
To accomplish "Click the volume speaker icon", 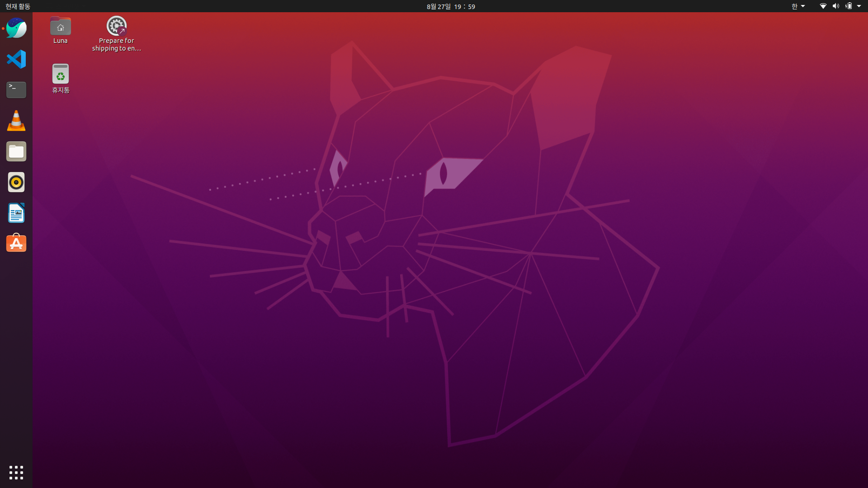I will tap(835, 6).
